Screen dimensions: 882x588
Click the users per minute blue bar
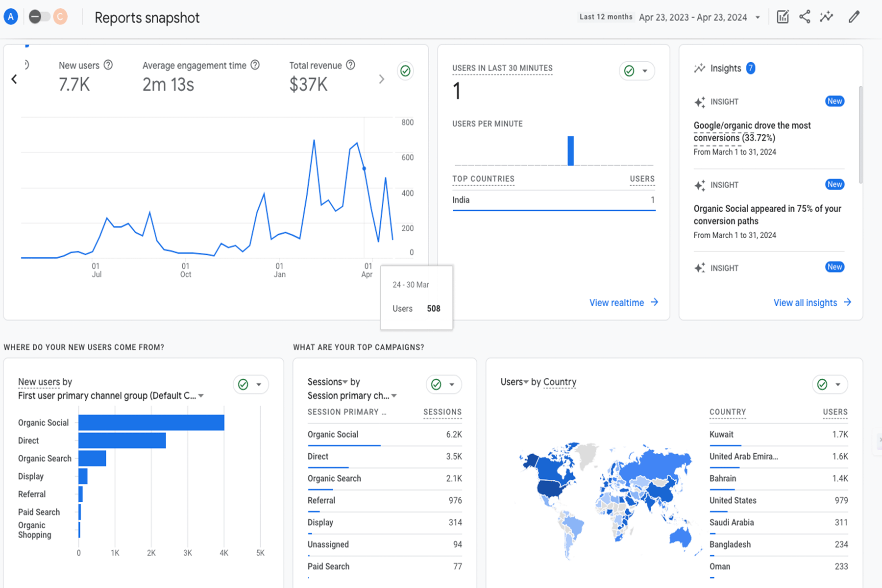point(570,151)
